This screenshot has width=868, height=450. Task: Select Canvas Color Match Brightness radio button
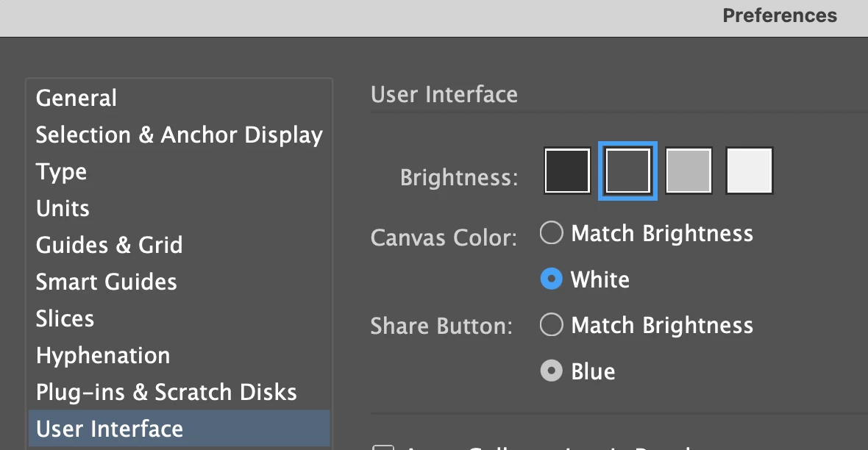coord(552,234)
